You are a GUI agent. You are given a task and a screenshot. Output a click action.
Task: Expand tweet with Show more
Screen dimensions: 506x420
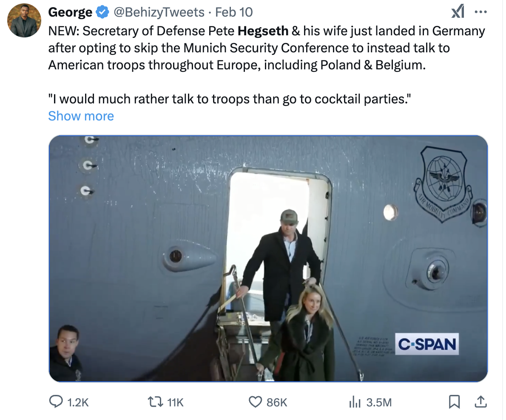point(81,116)
